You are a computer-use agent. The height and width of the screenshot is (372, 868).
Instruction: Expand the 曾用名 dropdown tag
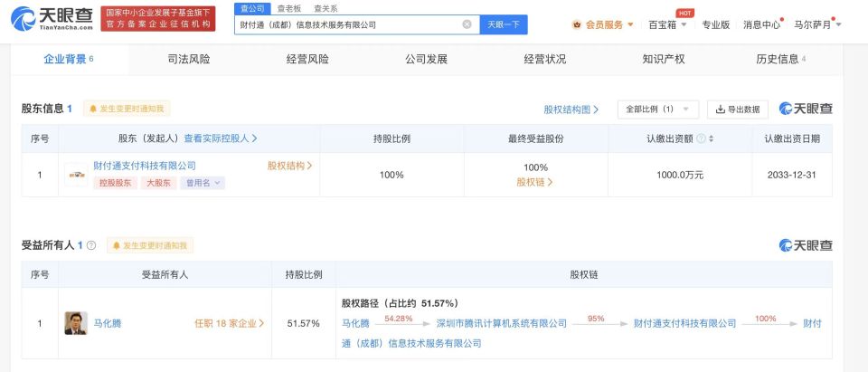point(203,183)
